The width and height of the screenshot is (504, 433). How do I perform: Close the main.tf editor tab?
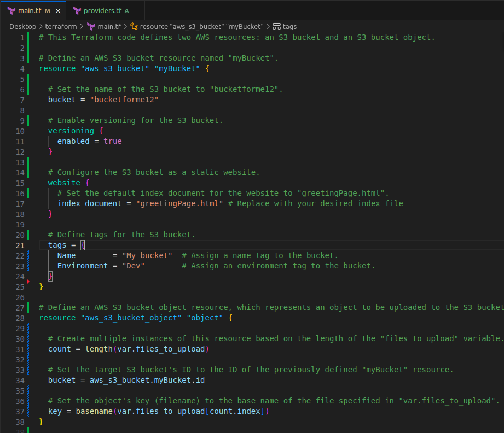pos(58,11)
